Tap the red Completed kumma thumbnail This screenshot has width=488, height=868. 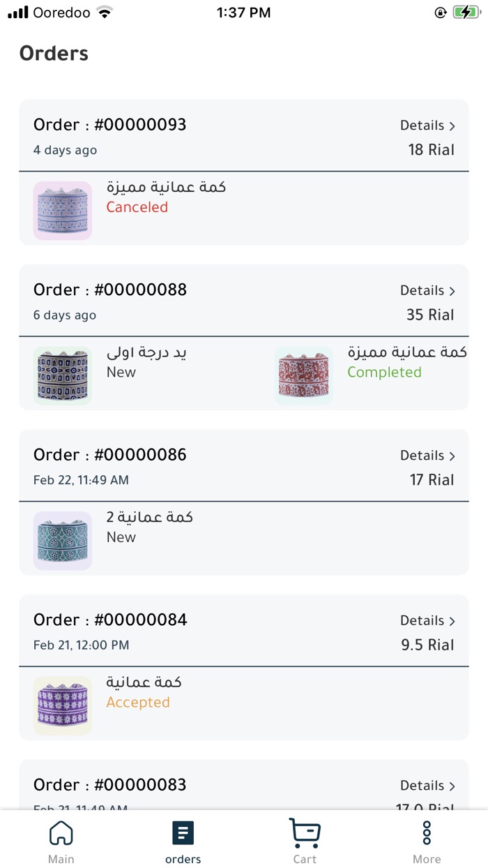pyautogui.click(x=304, y=375)
